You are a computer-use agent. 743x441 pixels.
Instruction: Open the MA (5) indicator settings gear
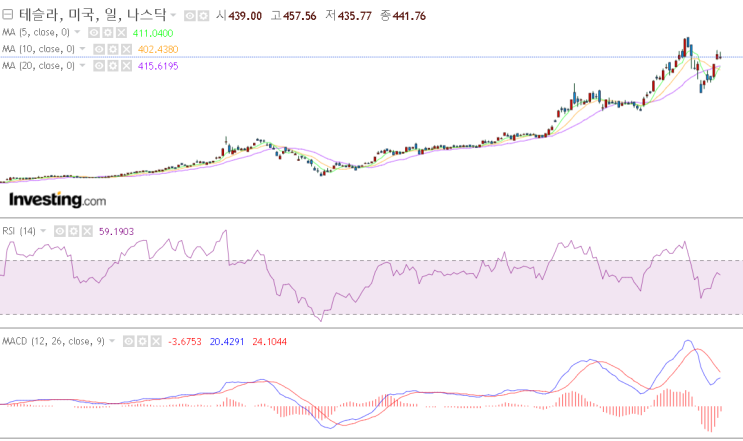[108, 33]
